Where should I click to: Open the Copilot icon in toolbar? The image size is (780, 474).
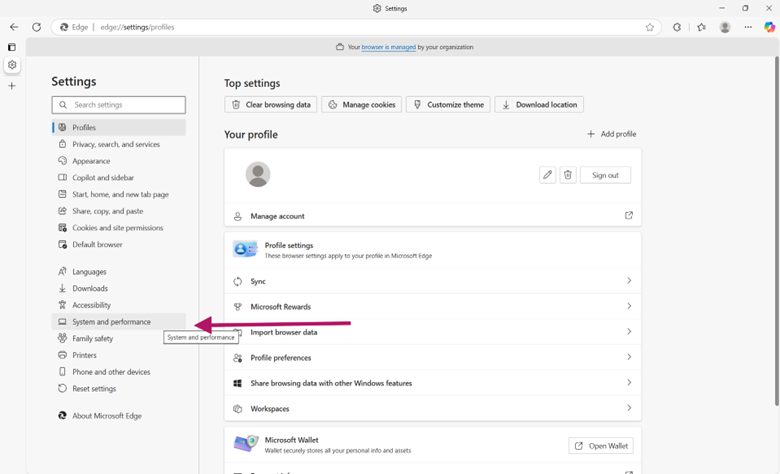pyautogui.click(x=769, y=27)
